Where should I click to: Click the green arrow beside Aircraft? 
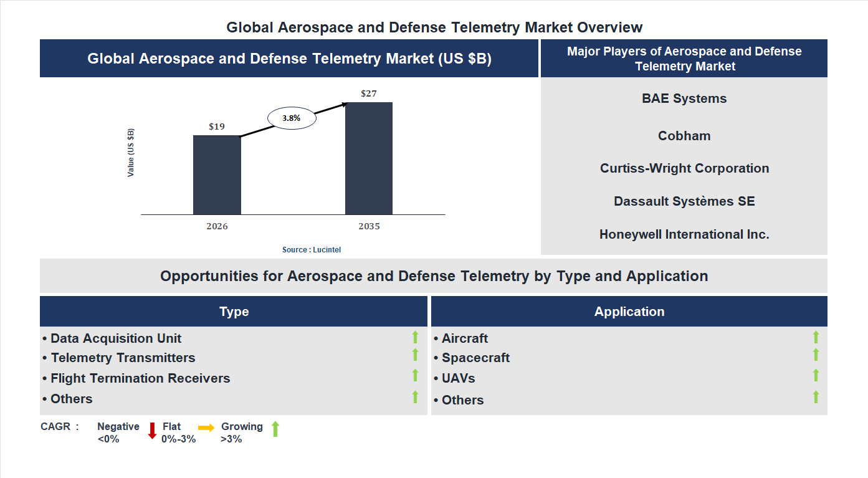(816, 338)
